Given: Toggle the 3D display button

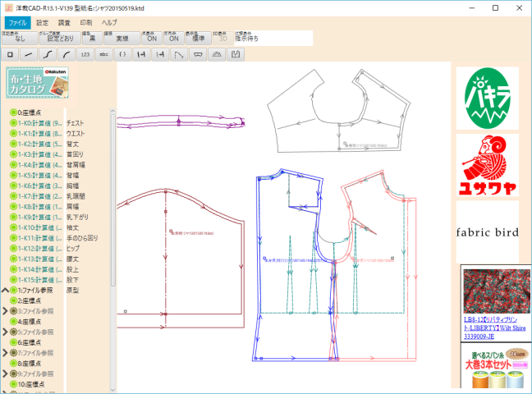Looking at the screenshot, I should pyautogui.click(x=219, y=38).
